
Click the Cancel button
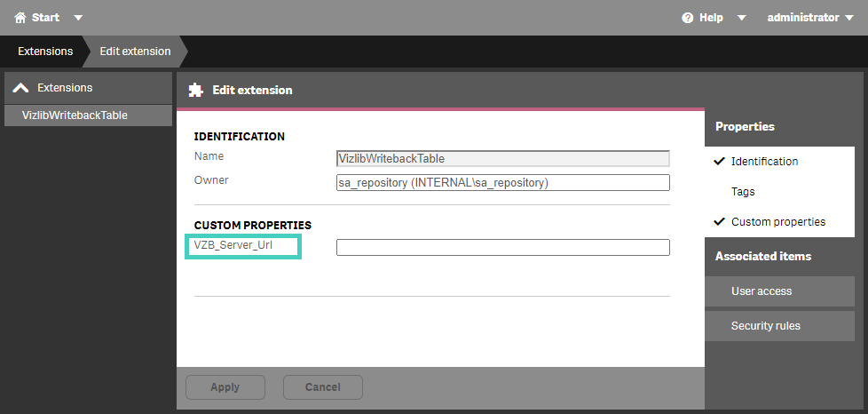pos(323,387)
